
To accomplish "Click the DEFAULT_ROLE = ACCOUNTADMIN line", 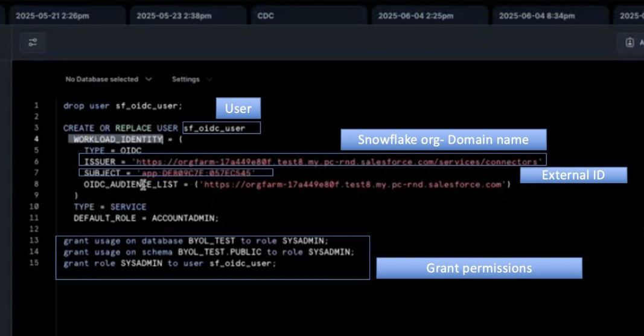I will coord(146,218).
